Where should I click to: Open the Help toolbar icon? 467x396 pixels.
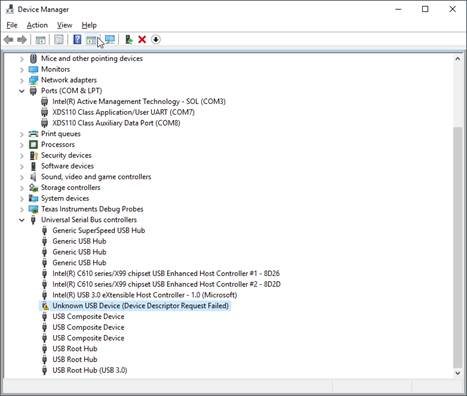click(x=77, y=40)
